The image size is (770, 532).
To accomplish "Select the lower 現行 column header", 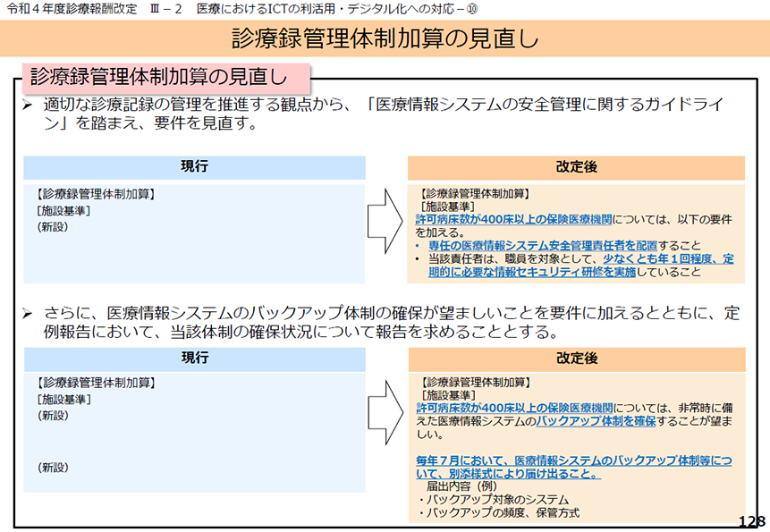I will pos(194,359).
